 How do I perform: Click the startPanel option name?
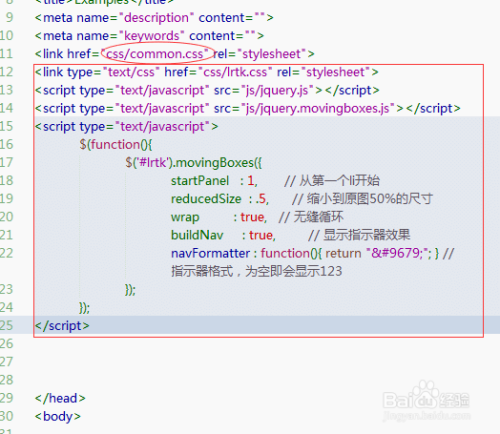pyautogui.click(x=200, y=181)
